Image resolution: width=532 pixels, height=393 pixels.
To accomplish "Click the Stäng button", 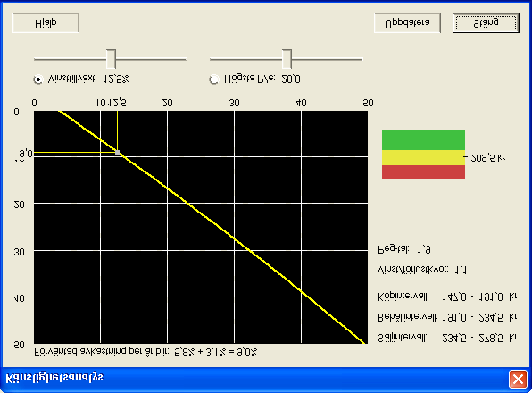I will pos(486,22).
